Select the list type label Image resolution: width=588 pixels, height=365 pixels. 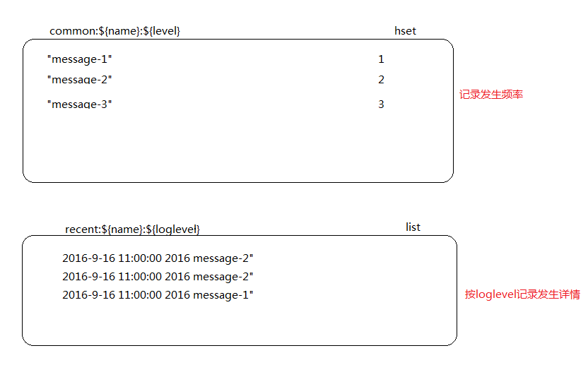[x=413, y=227]
